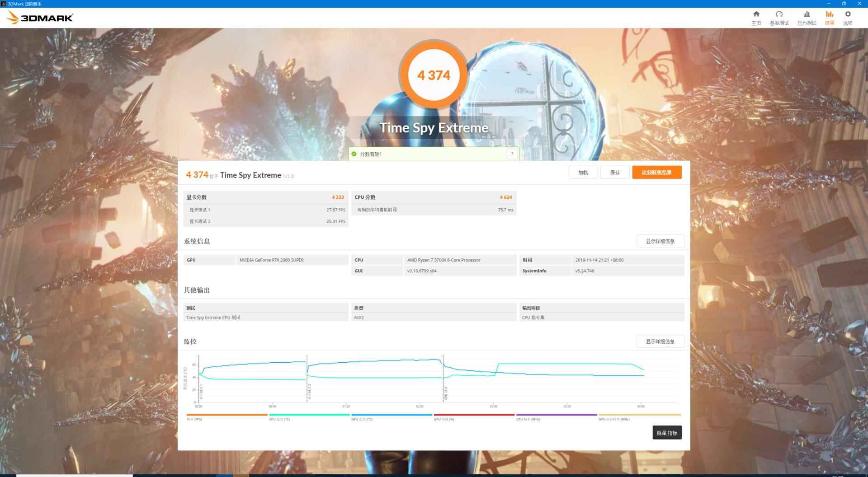This screenshot has width=868, height=477.
Task: Open the 压力测试 stress test tab
Action: coord(807,18)
